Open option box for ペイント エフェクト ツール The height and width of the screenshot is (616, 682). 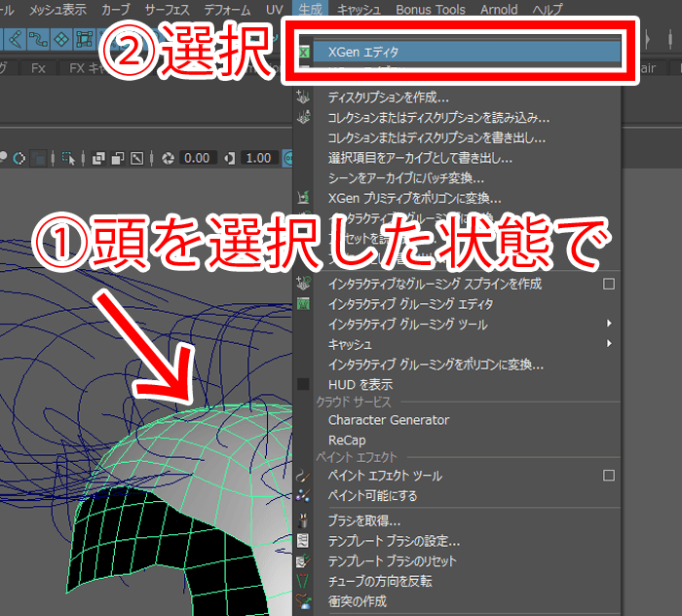(609, 475)
